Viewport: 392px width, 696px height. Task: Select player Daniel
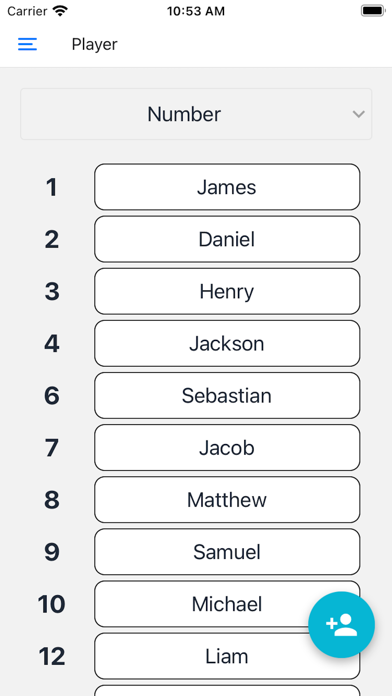(227, 239)
